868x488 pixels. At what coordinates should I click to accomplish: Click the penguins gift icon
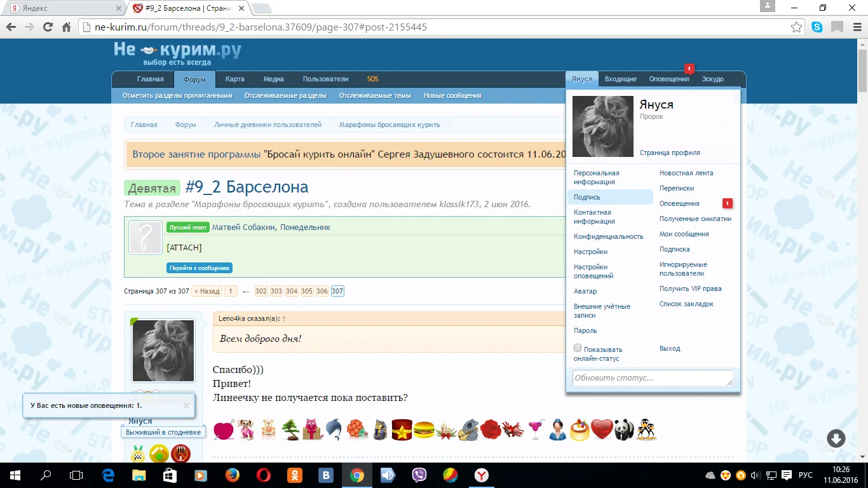(x=647, y=430)
